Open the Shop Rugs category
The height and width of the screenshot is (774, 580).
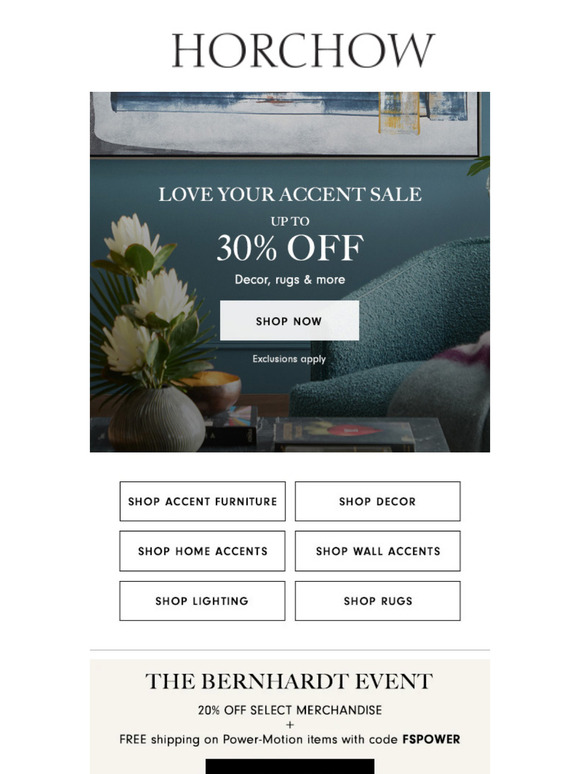(x=378, y=601)
